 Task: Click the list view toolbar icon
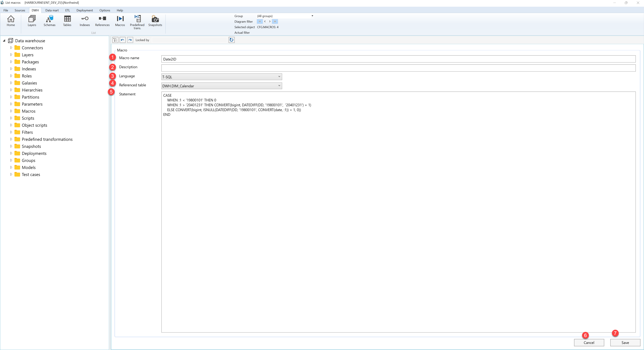pos(115,40)
